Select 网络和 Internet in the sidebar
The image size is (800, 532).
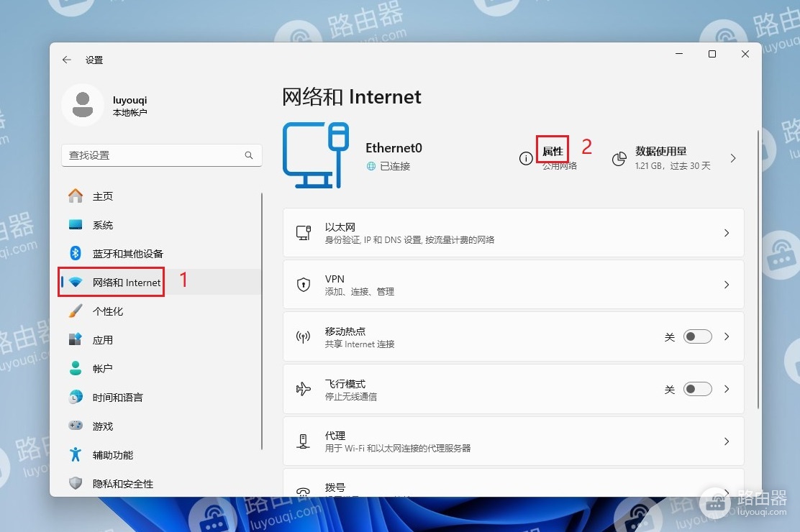tap(160, 282)
